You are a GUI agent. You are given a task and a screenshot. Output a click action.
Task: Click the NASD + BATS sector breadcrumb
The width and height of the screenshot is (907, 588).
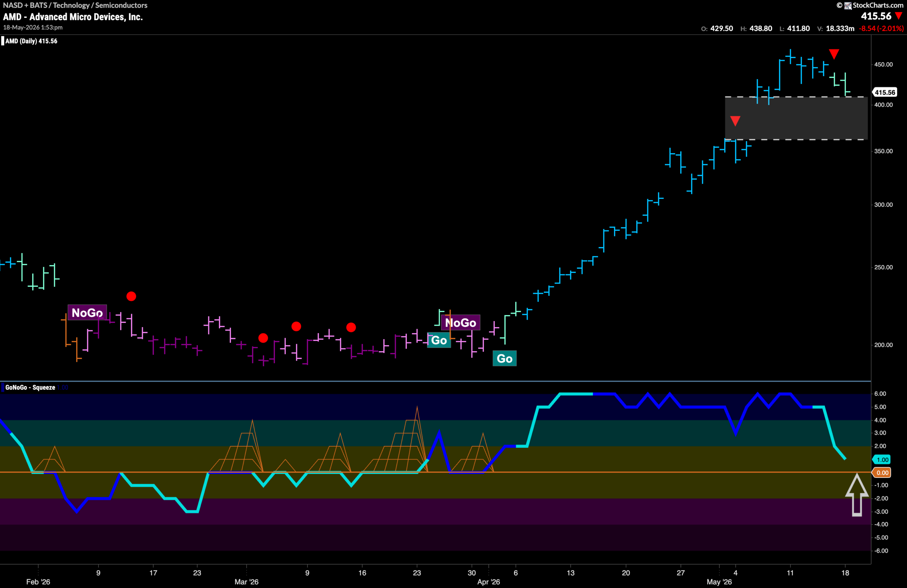pos(75,5)
